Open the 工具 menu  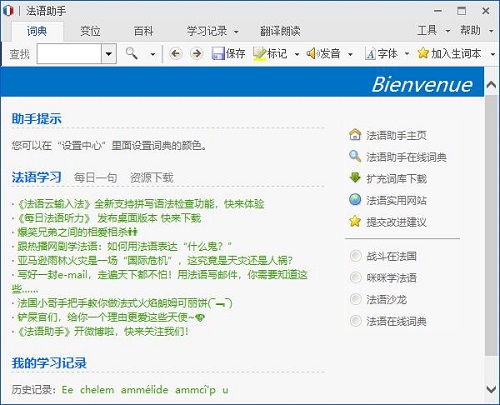tap(427, 31)
